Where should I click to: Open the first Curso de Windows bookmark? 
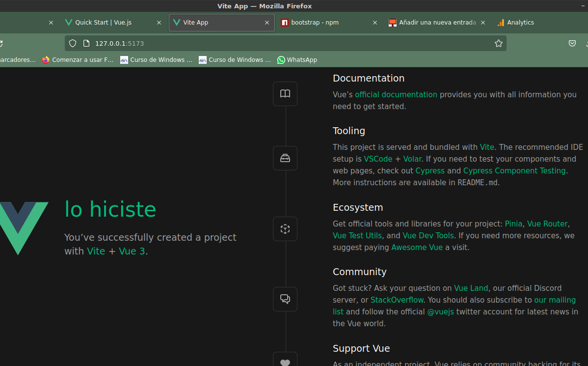pos(156,59)
